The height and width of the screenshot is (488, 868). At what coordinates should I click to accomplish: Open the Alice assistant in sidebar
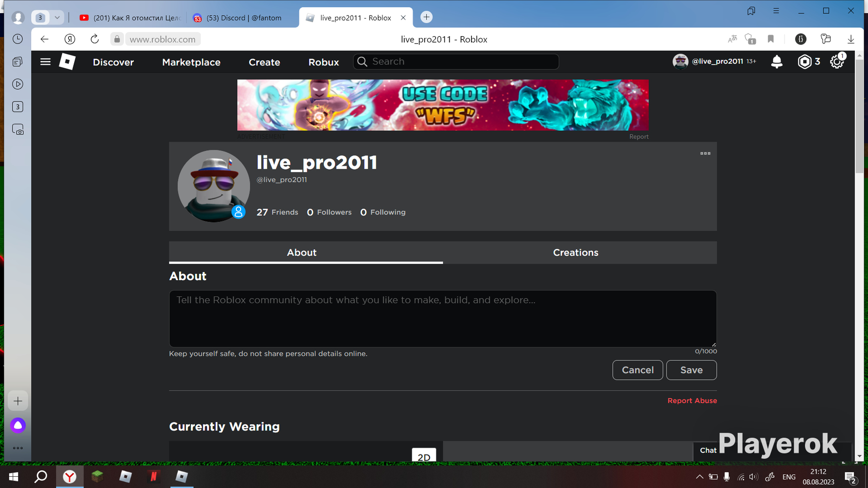[x=18, y=426]
